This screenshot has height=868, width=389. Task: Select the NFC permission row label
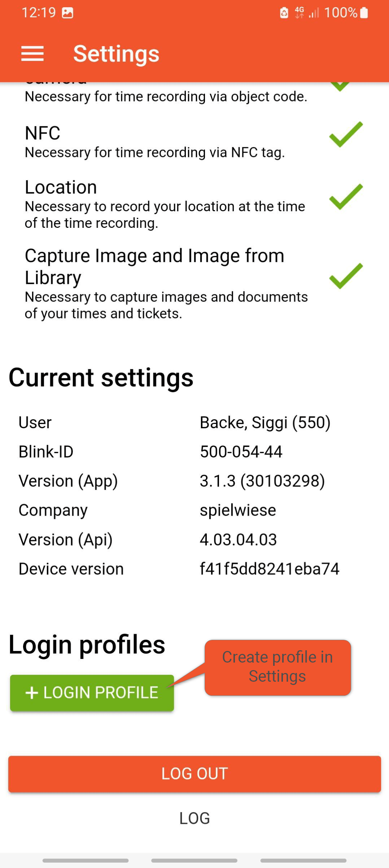[x=43, y=133]
